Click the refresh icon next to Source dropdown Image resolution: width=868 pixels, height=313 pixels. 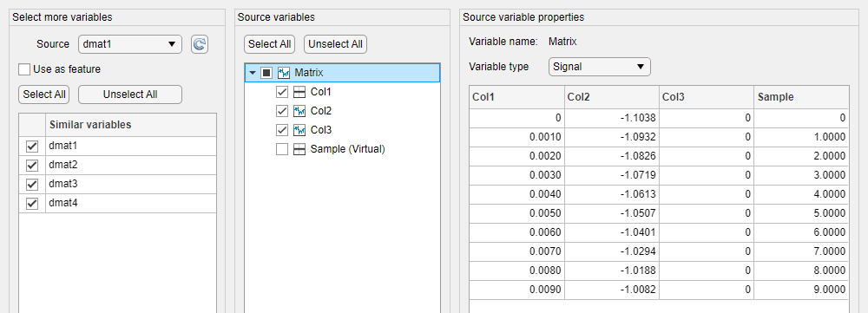pos(200,44)
